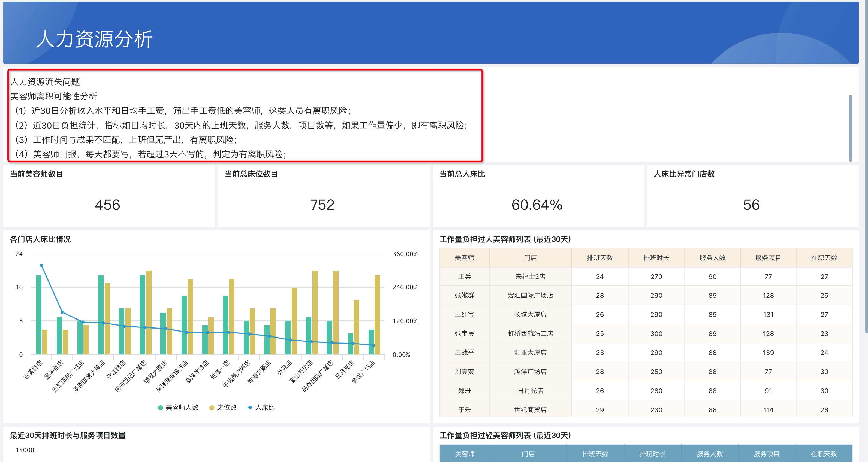Click the 人床比异常门店数 value 56
Screen dimensions: 868x462
pyautogui.click(x=751, y=205)
